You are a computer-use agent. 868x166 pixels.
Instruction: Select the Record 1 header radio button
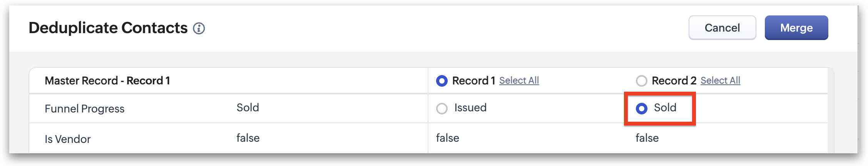click(x=442, y=81)
